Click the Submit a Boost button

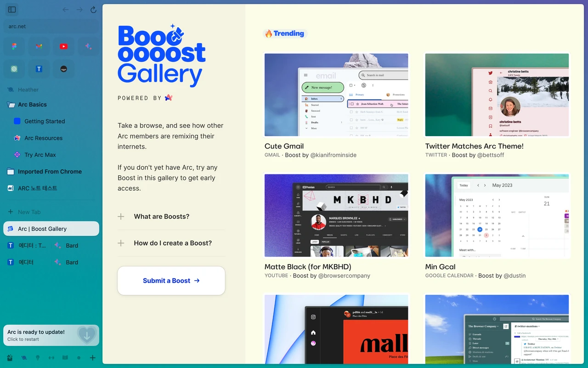tap(171, 281)
